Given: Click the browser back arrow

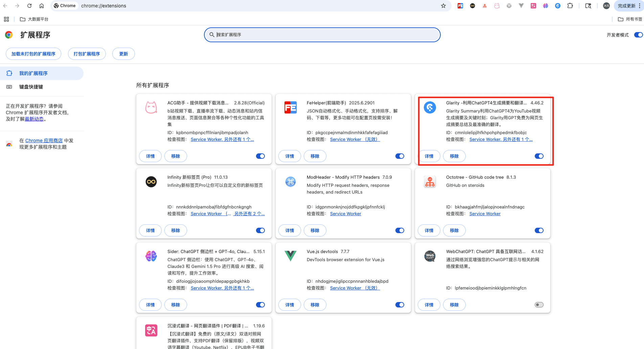Looking at the screenshot, I should 5,6.
